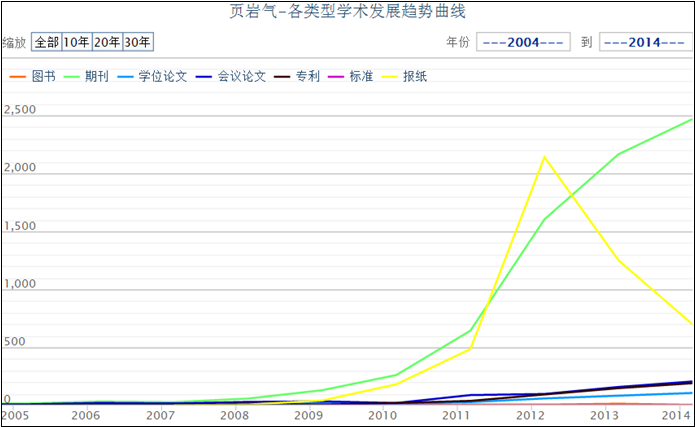Viewport: 695px width, 427px height.
Task: Click the chart title 页岩气-各类型学术发展趋势曲线
Action: click(348, 12)
